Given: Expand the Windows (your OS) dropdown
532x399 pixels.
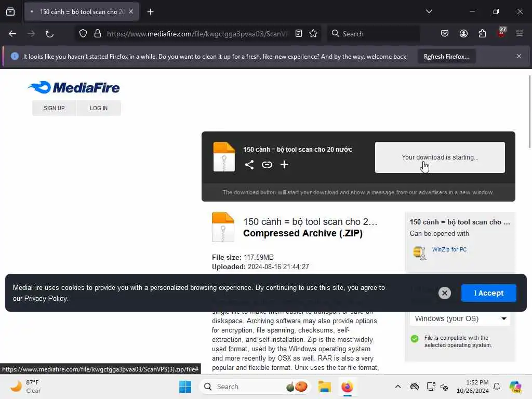Looking at the screenshot, I should (x=460, y=318).
